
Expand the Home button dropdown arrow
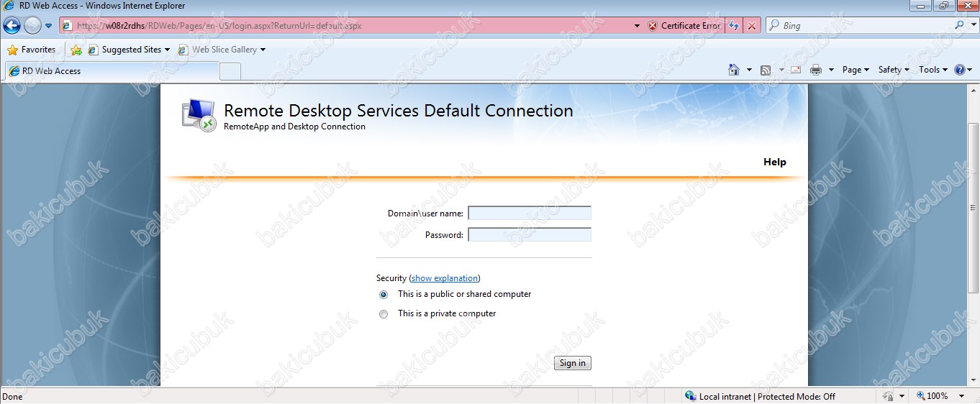[x=749, y=70]
